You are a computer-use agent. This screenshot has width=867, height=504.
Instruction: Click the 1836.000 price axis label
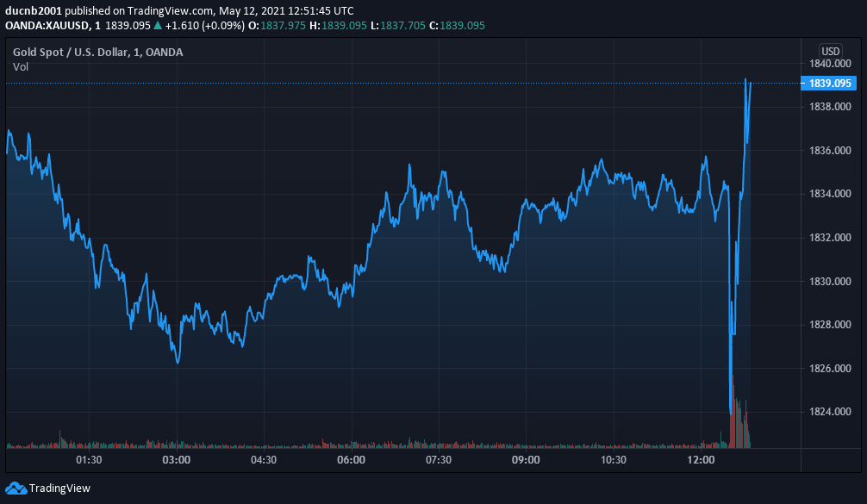(830, 150)
